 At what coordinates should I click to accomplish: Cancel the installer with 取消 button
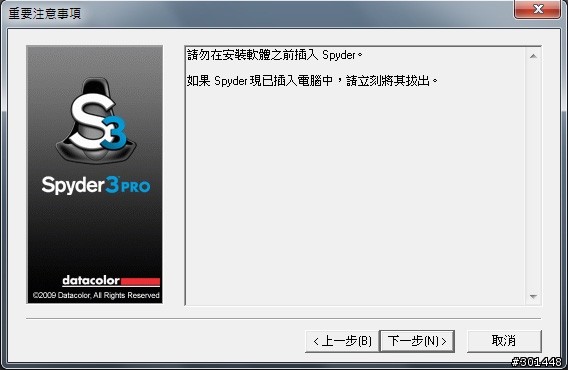[504, 341]
